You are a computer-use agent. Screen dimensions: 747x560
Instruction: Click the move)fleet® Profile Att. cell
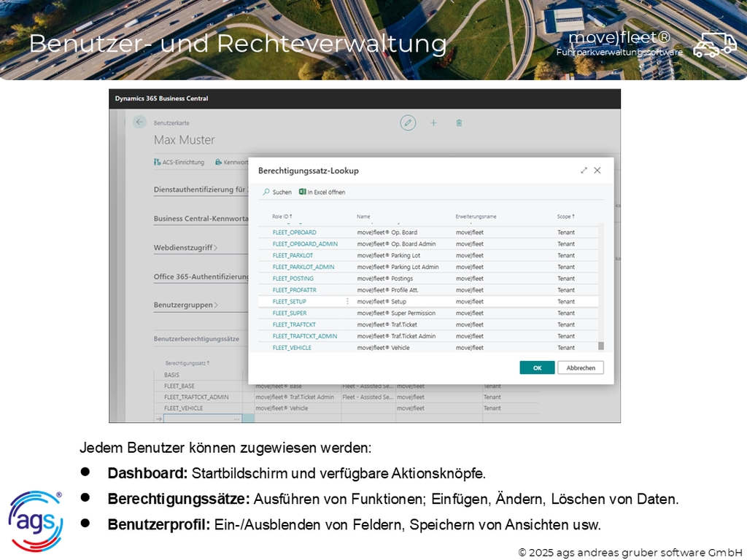click(x=388, y=290)
